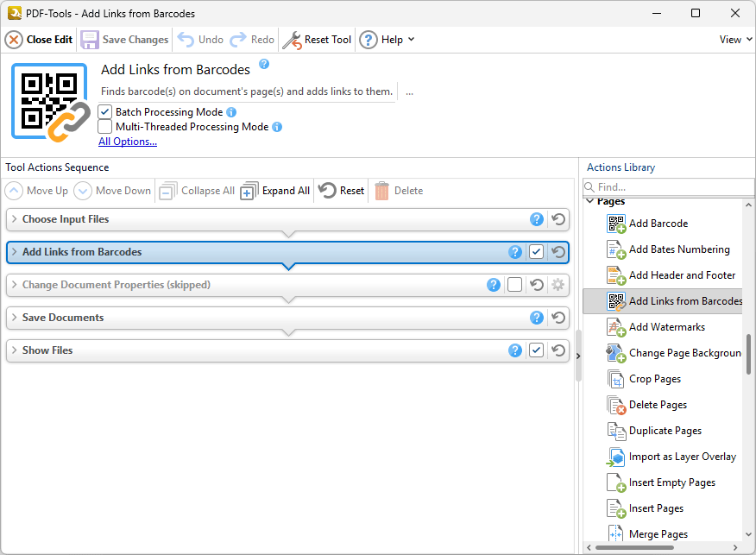Click the Reset icon in actions sequence toolbar
The image size is (756, 555).
327,191
